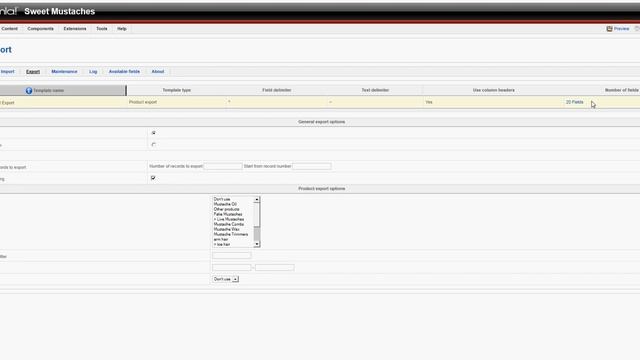This screenshot has height=360, width=640.
Task: Click the Sweet Mustaches site title
Action: pos(60,11)
